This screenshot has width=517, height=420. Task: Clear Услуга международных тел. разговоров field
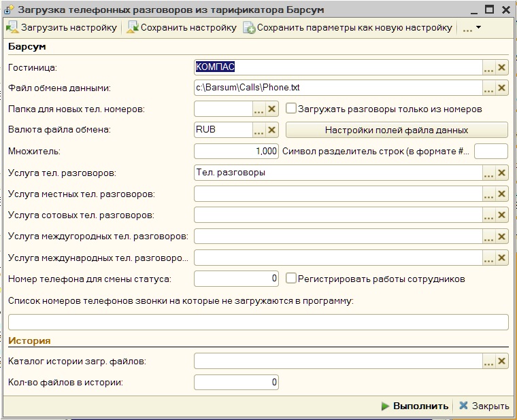pyautogui.click(x=501, y=258)
